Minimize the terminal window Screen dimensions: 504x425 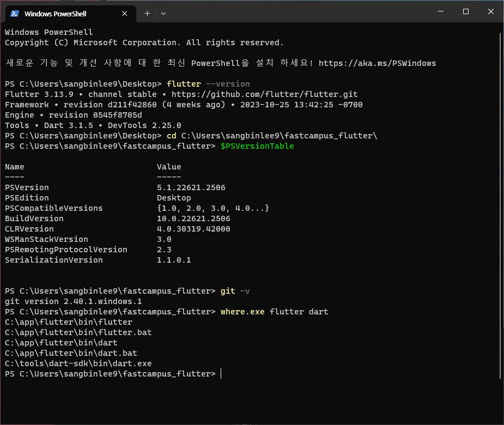441,11
